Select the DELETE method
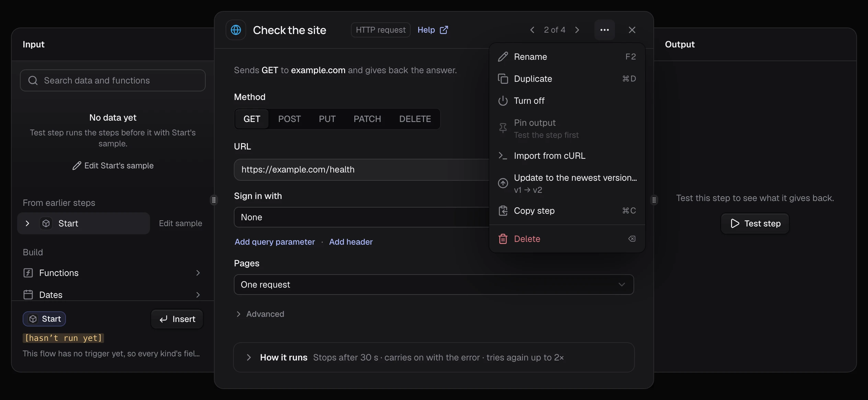This screenshot has height=400, width=868. tap(415, 119)
